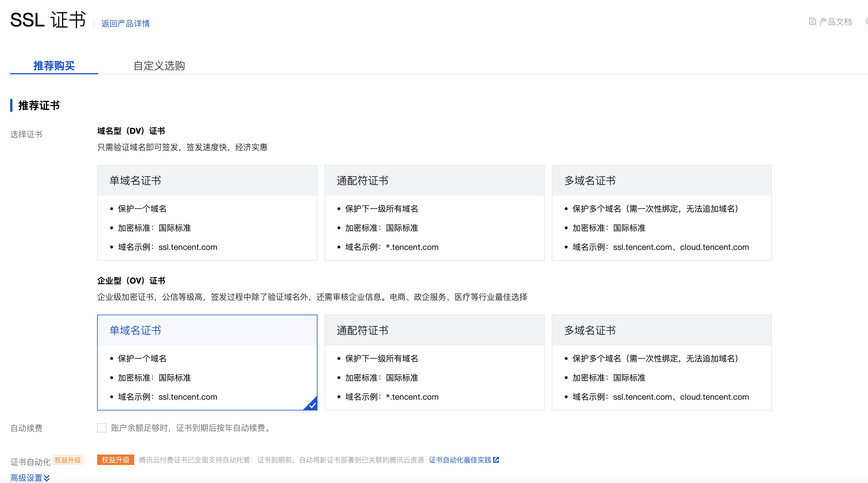Switch to the 自定义选购 tab

159,65
